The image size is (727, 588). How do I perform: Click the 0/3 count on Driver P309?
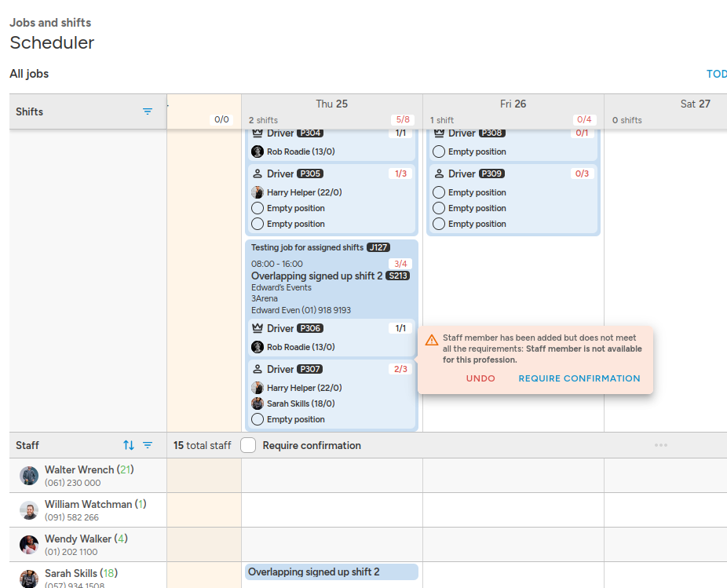point(582,173)
